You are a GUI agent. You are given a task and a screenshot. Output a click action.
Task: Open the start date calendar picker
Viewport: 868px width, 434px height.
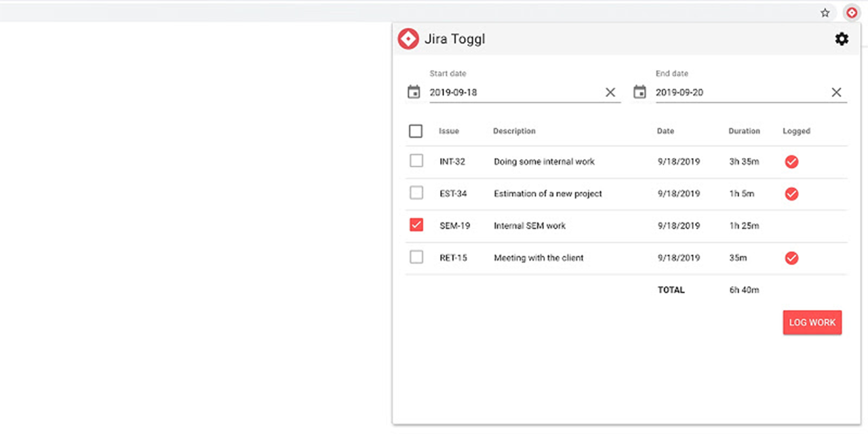(414, 91)
